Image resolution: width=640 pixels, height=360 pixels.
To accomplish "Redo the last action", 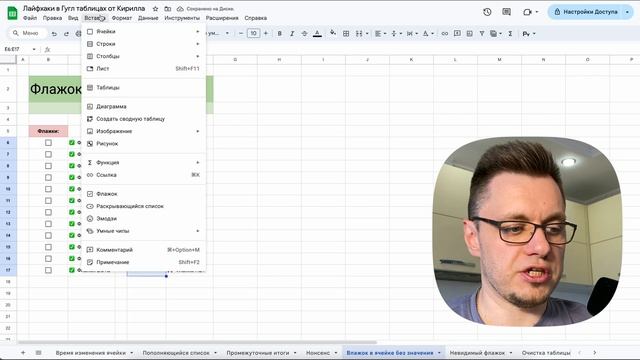I will [x=66, y=34].
